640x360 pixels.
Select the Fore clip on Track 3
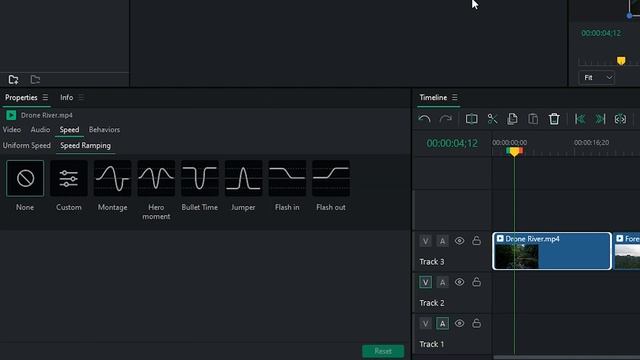[x=627, y=251]
